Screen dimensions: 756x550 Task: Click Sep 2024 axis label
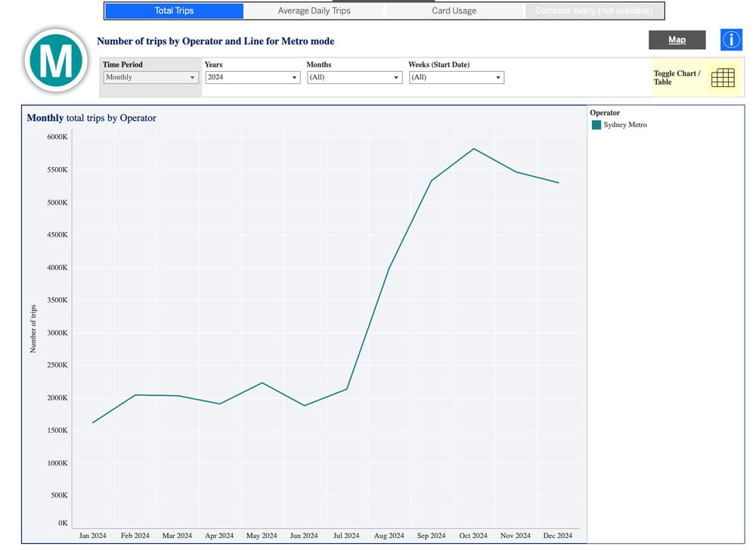point(431,536)
